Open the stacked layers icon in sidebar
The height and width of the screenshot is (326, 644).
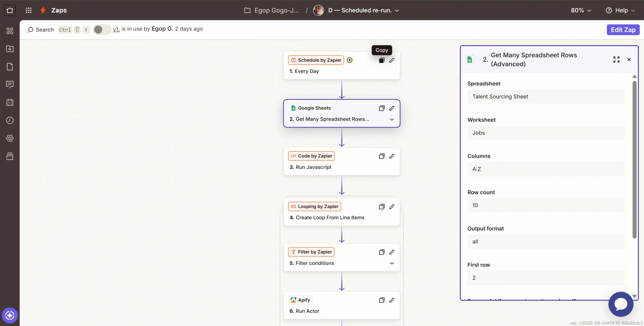10,156
